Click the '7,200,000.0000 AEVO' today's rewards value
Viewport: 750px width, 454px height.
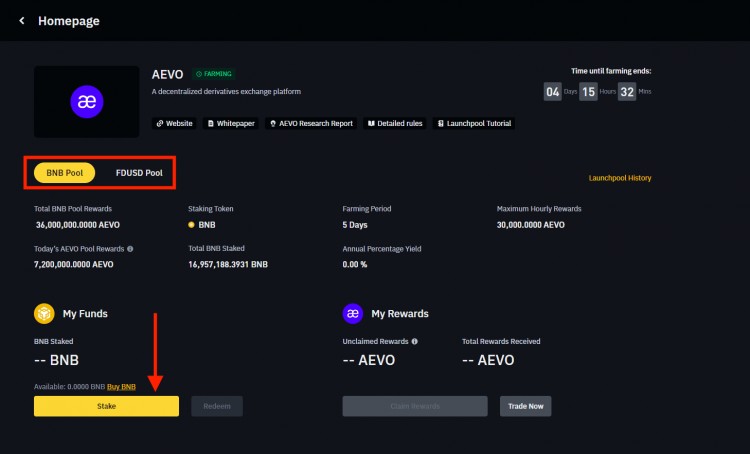pyautogui.click(x=74, y=265)
